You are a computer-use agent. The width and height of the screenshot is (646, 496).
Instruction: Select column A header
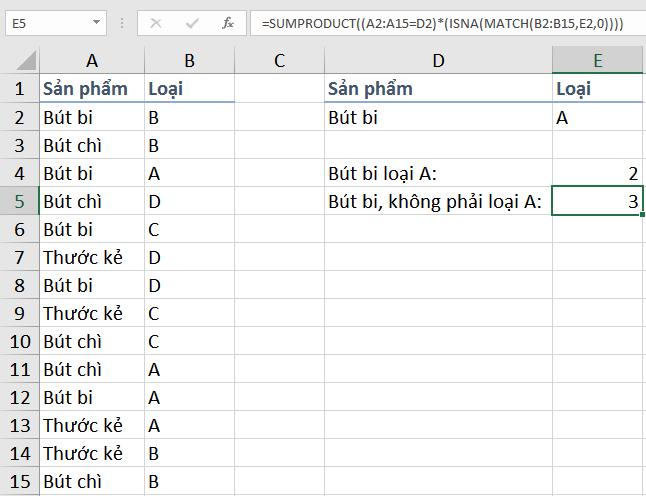(92, 61)
